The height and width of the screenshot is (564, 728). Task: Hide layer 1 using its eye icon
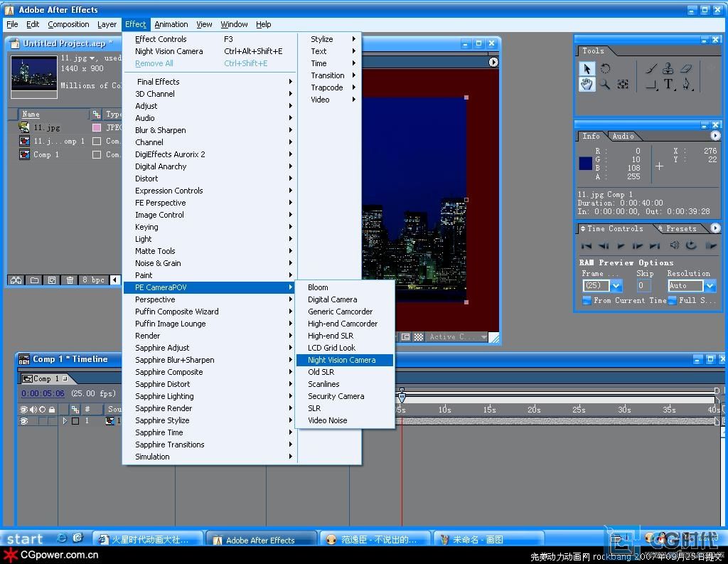[23, 421]
